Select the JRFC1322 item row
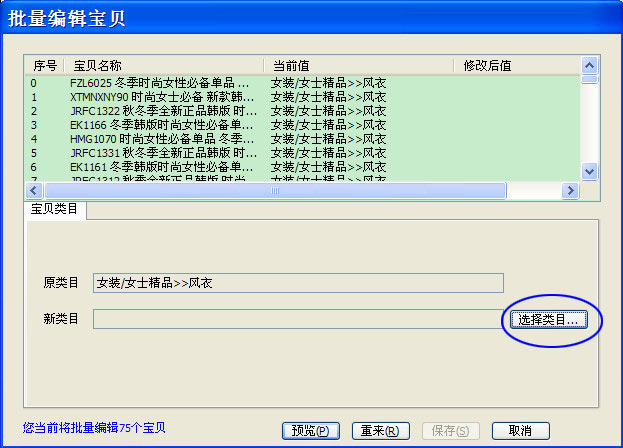This screenshot has width=623, height=448. pyautogui.click(x=160, y=111)
